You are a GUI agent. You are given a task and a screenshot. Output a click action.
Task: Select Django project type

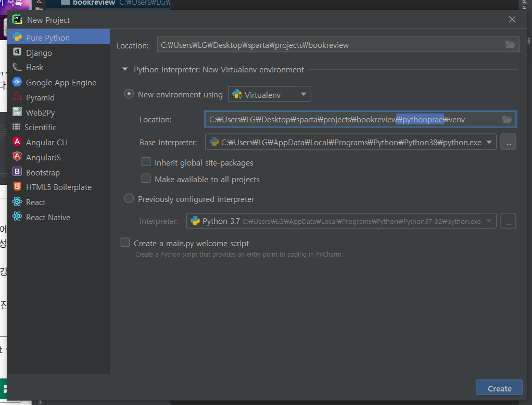click(x=58, y=53)
